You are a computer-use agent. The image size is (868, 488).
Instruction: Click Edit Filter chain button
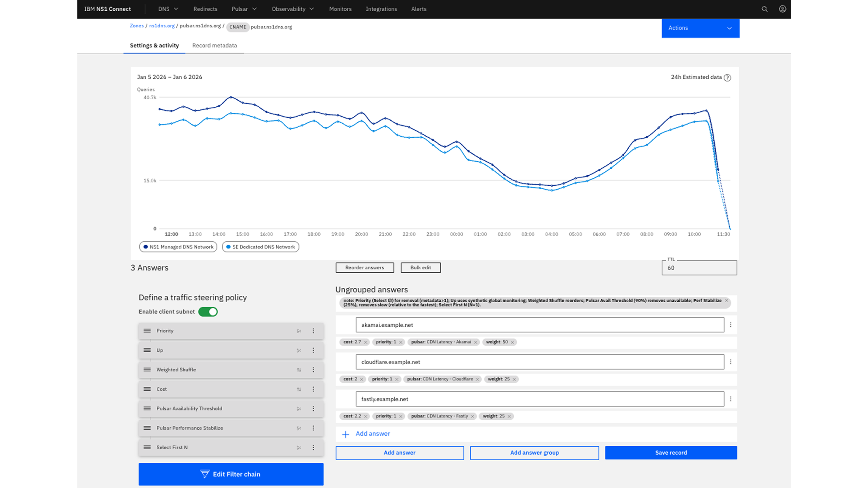(231, 474)
